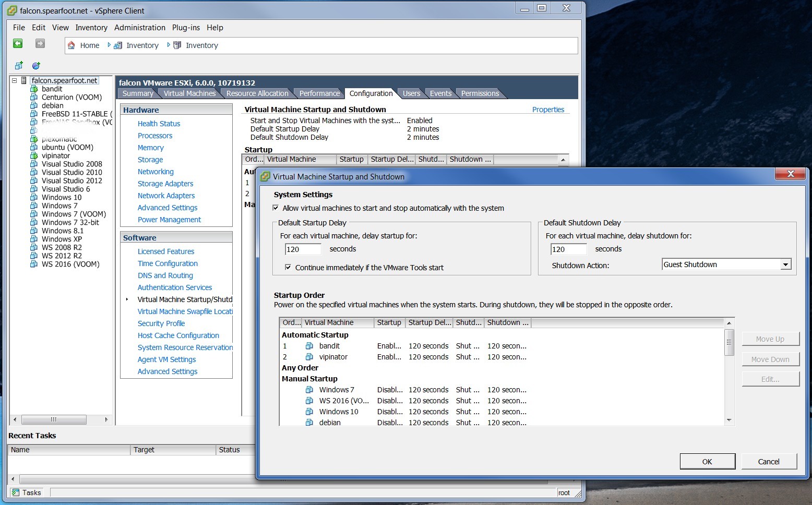Click vipinator VM icon in Startup Order list
812x505 pixels.
309,357
